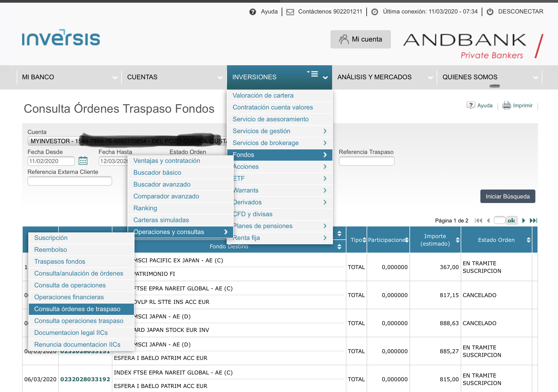Jump to last results page arrow
The width and height of the screenshot is (558, 392).
(533, 221)
